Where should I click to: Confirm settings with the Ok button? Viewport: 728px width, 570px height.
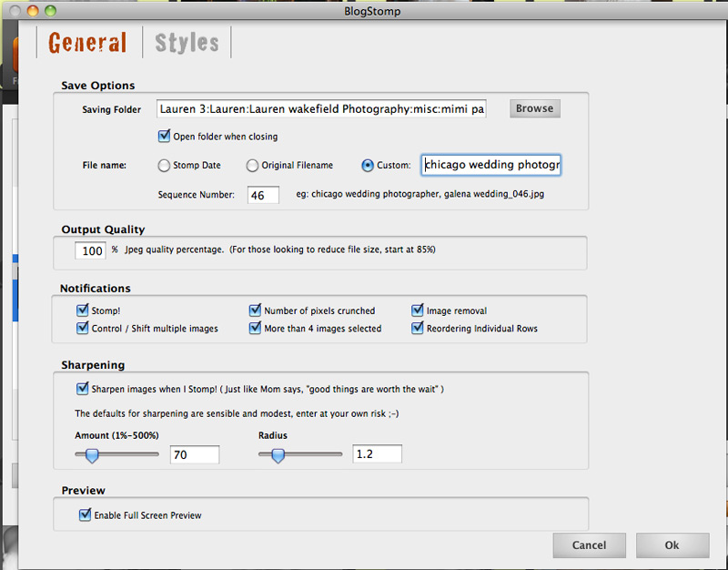tap(672, 545)
